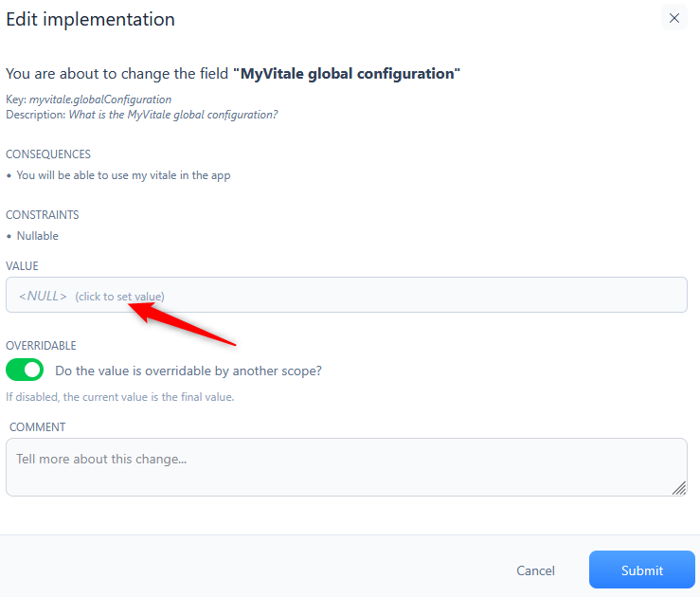The width and height of the screenshot is (700, 597).
Task: Click 'Do the value is overridable by another scope?' label
Action: coord(188,371)
